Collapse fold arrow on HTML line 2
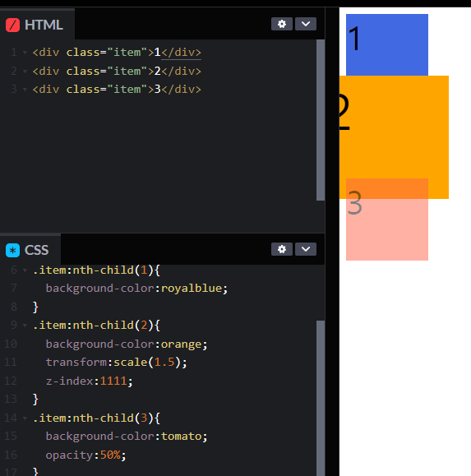471x476 pixels. [x=25, y=72]
